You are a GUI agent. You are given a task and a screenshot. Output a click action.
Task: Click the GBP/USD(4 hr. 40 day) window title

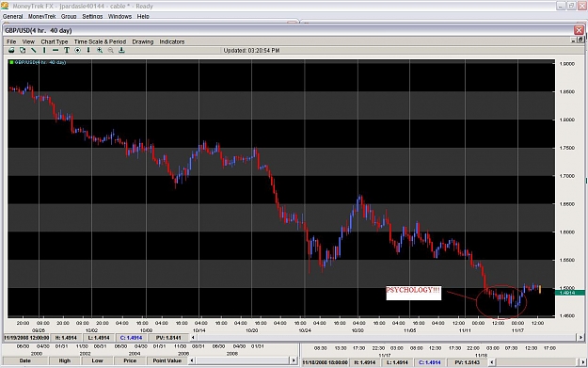coord(39,30)
